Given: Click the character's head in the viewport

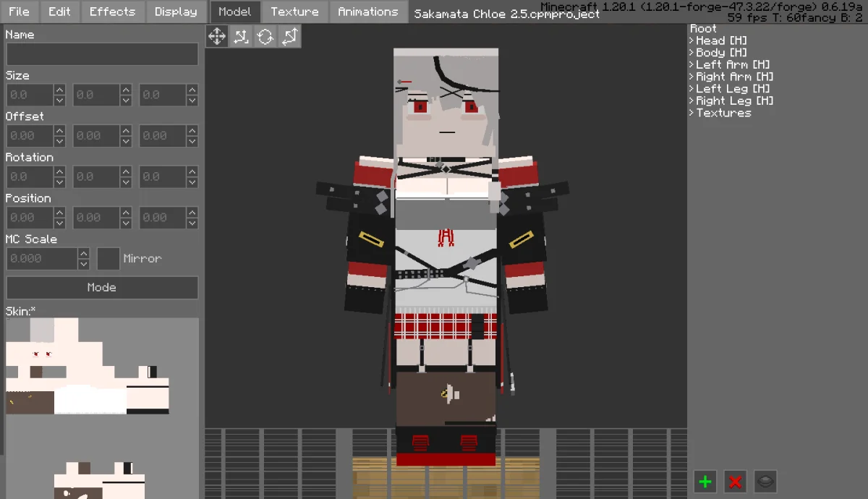Looking at the screenshot, I should click(446, 101).
